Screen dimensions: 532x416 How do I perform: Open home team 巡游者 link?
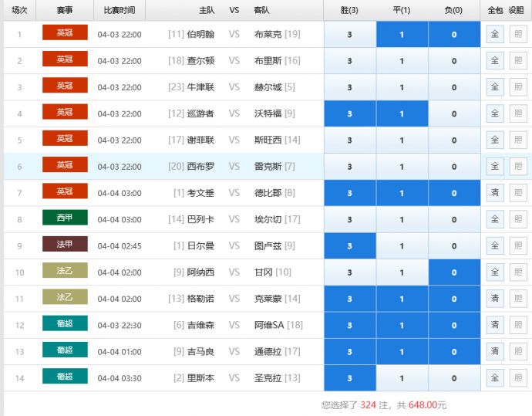coord(200,114)
